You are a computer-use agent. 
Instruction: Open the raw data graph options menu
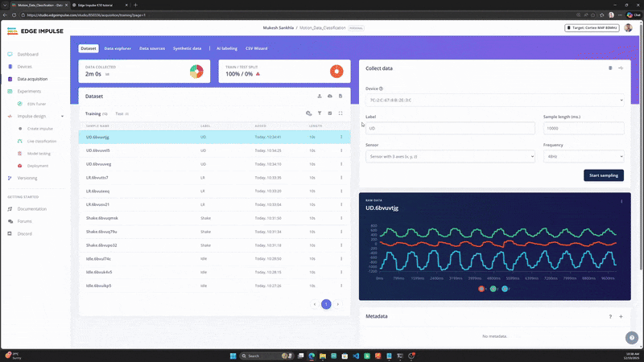coord(621,202)
